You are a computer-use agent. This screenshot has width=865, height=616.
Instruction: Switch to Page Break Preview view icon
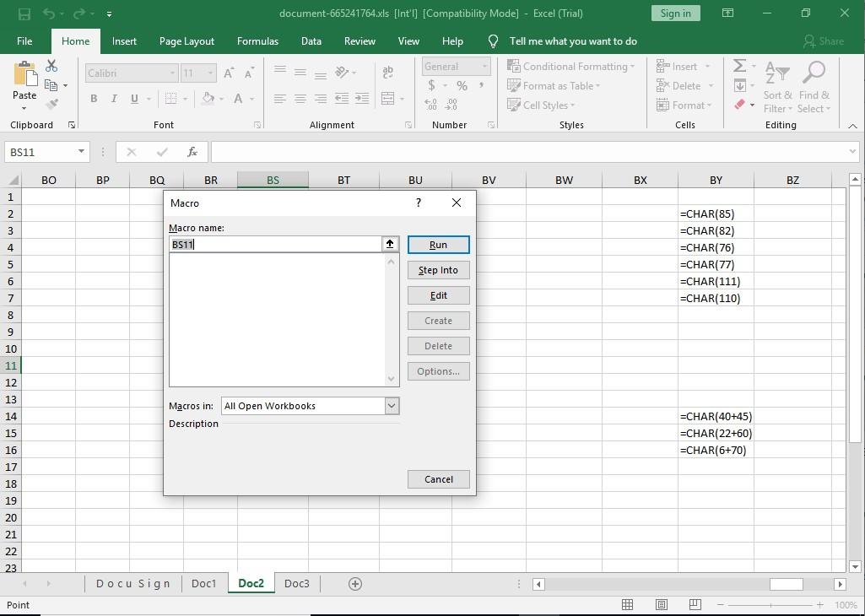pos(695,605)
